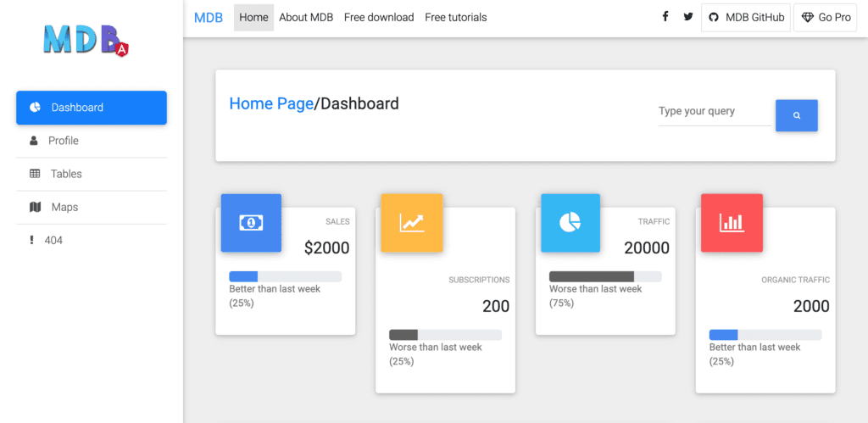Click the 200 subscriptions value
Viewport: 868px width, 423px height.
(495, 306)
